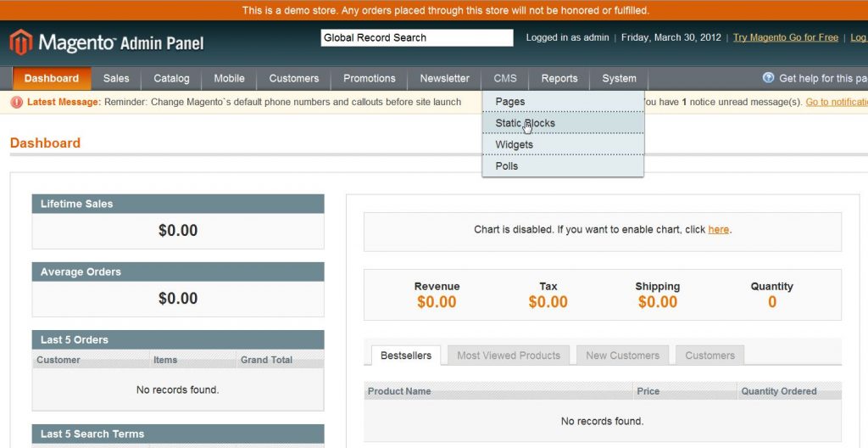The image size is (868, 448).
Task: Switch to the New Customers tab
Action: point(622,356)
